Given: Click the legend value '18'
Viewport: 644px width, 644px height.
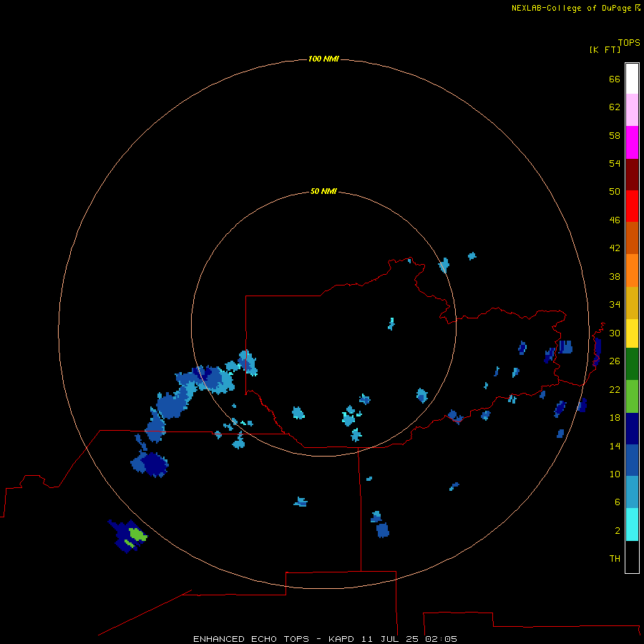Looking at the screenshot, I should (615, 418).
